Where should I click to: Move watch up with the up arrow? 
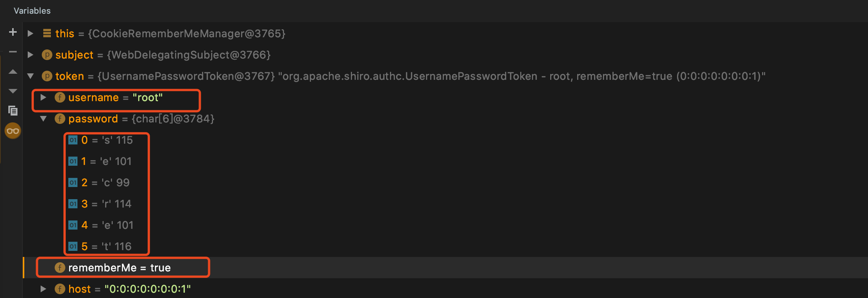click(13, 72)
